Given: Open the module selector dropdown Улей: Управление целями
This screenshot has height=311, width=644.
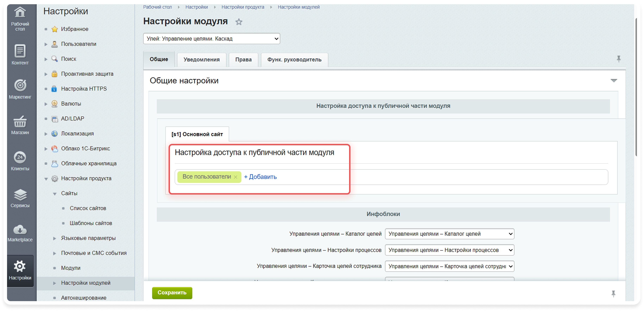Looking at the screenshot, I should (x=211, y=39).
